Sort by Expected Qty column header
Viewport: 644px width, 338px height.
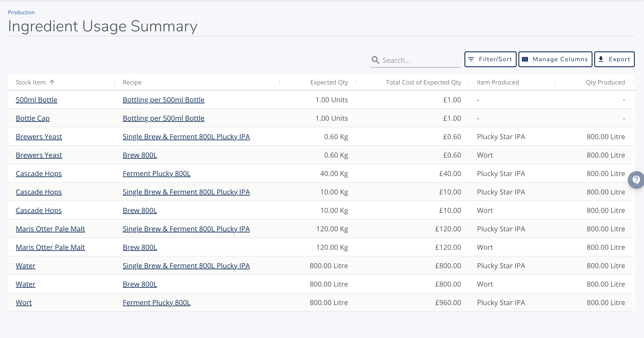[329, 82]
